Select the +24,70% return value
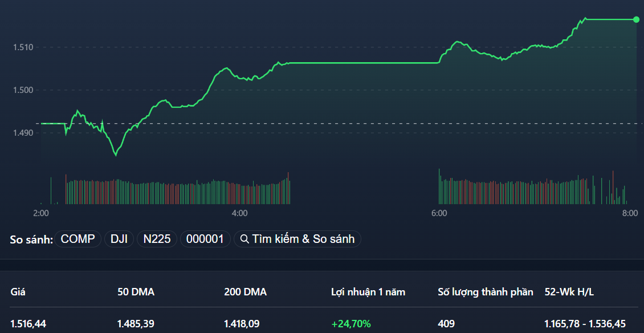 tap(351, 323)
